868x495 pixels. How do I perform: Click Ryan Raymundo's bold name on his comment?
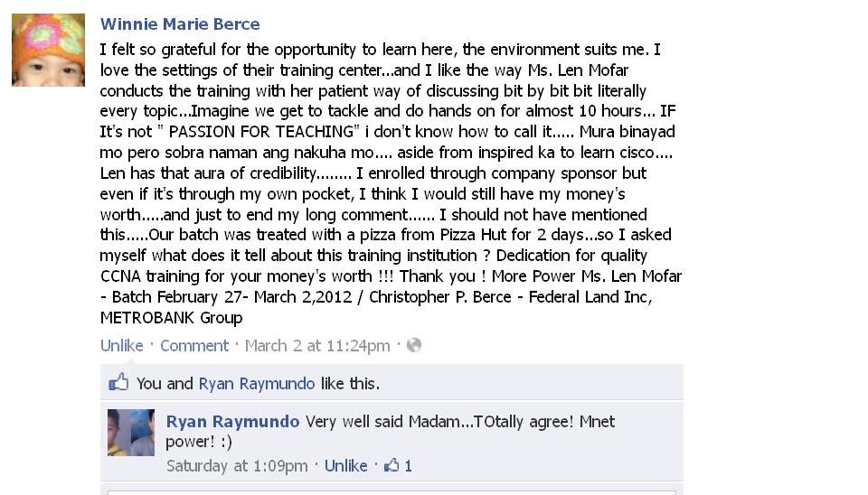click(x=232, y=422)
